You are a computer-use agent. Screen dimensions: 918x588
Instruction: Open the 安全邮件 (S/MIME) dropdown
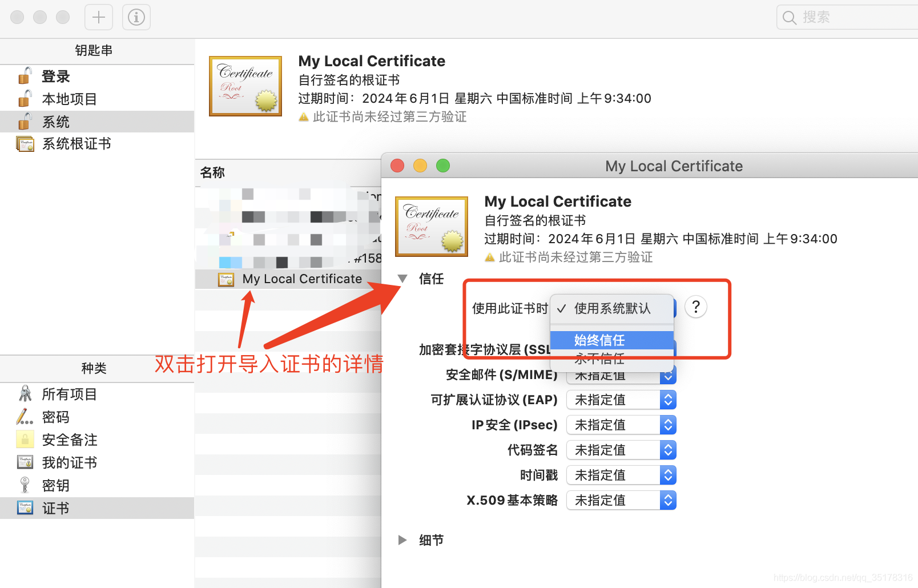click(x=621, y=375)
